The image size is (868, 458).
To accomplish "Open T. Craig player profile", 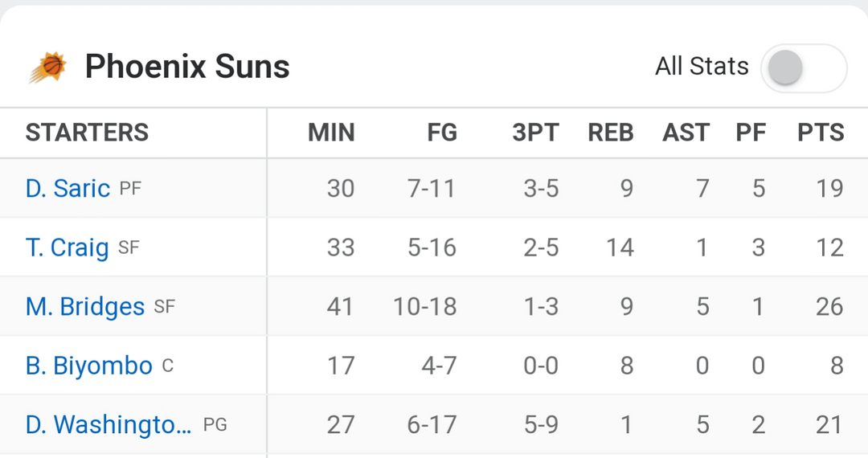I will point(67,247).
